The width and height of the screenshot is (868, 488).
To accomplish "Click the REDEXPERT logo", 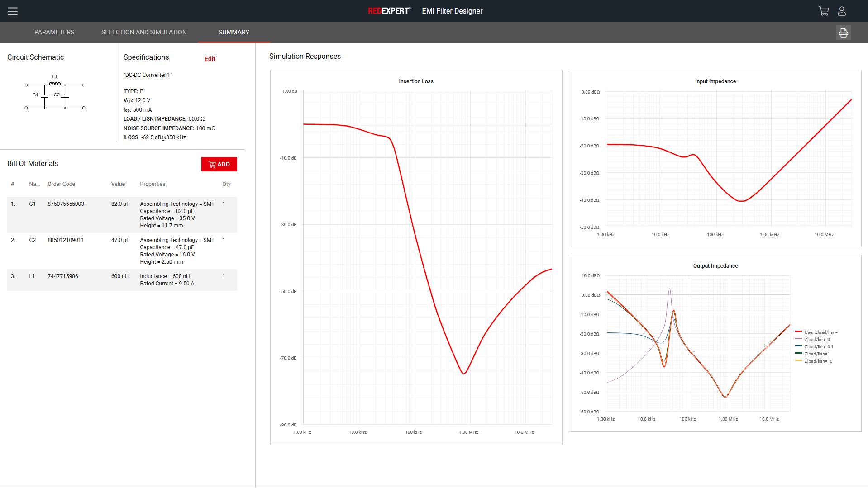I will [389, 11].
